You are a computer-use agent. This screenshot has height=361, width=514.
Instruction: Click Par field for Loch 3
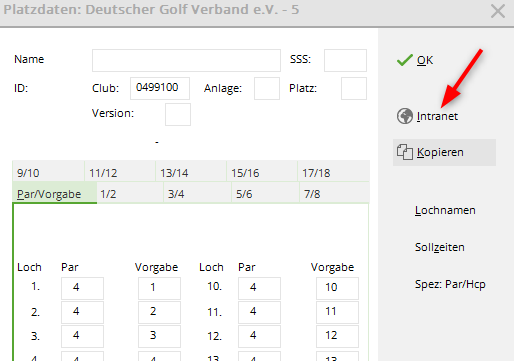(x=82, y=336)
